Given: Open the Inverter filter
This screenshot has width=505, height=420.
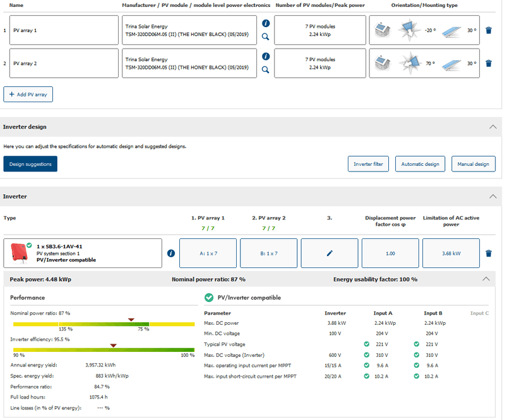Looking at the screenshot, I should click(x=368, y=164).
